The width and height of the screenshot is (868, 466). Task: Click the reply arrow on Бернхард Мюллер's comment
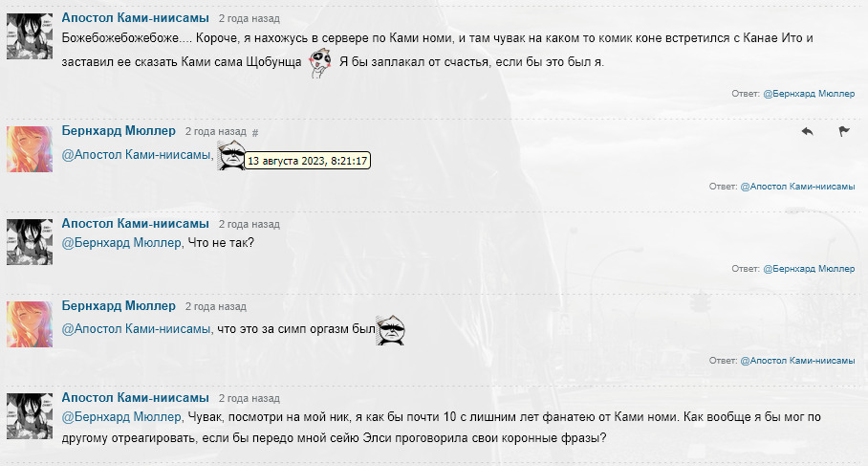807,131
